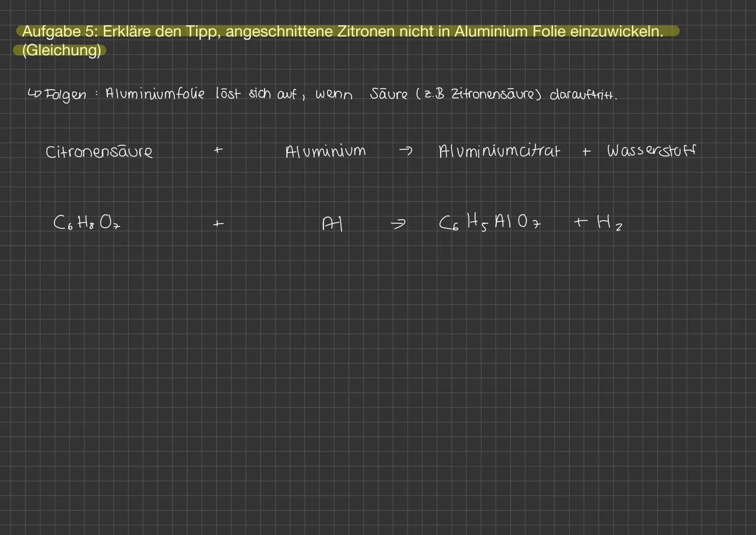The width and height of the screenshot is (756, 535).
Task: Select the word 'Aluminium' in the word equation
Action: [x=326, y=151]
